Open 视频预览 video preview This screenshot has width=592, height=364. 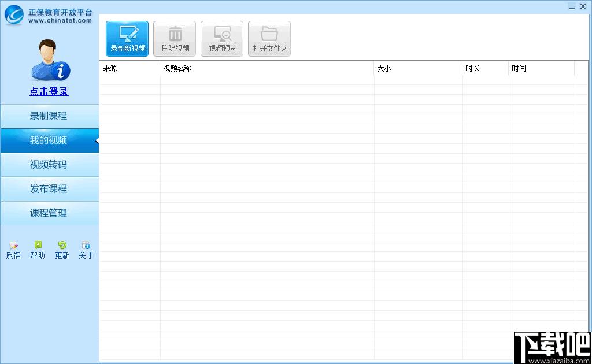tap(222, 39)
